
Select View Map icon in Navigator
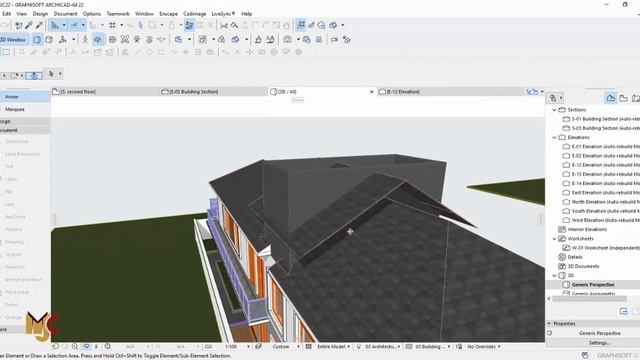[x=623, y=98]
